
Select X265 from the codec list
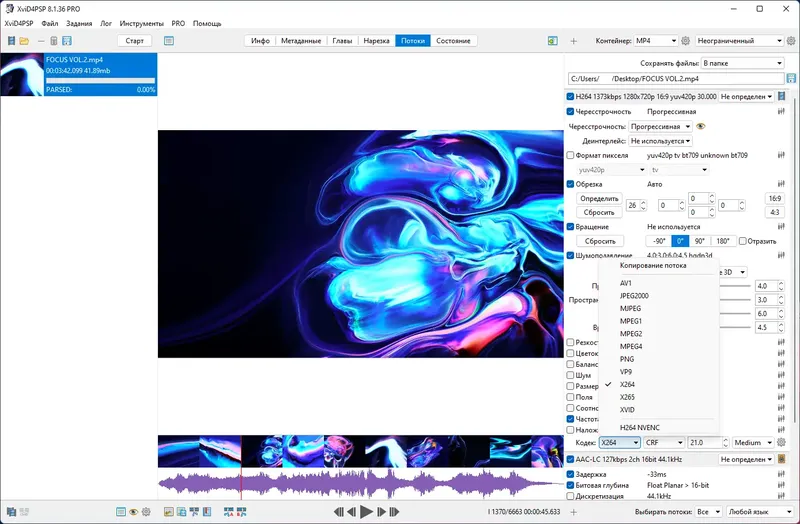point(658,397)
